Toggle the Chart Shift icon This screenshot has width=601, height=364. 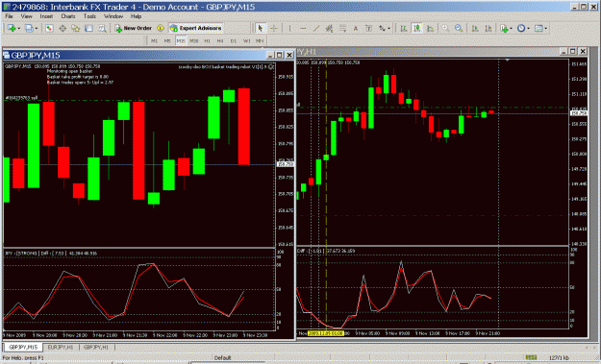coord(488,28)
